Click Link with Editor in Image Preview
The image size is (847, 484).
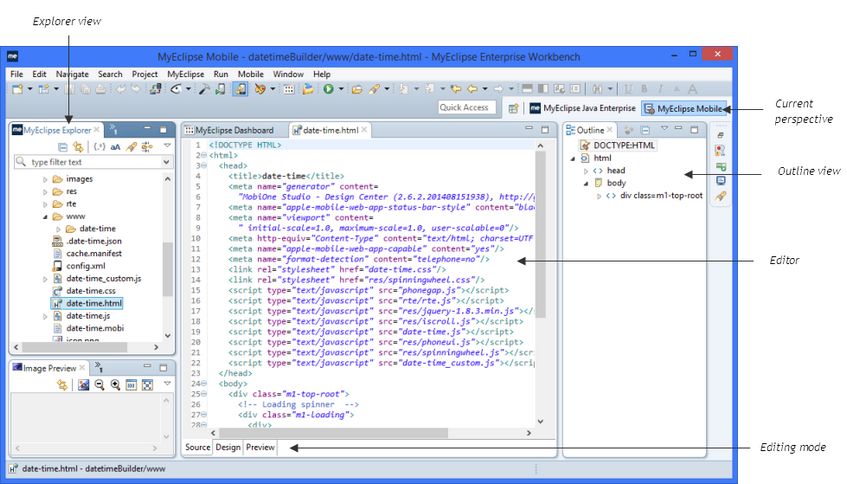pos(62,385)
